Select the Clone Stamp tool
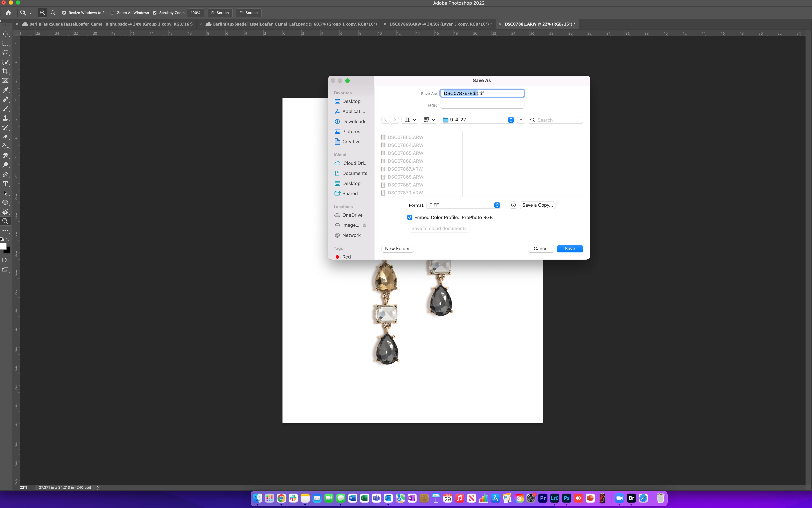Viewport: 812px width, 508px height. [x=5, y=118]
